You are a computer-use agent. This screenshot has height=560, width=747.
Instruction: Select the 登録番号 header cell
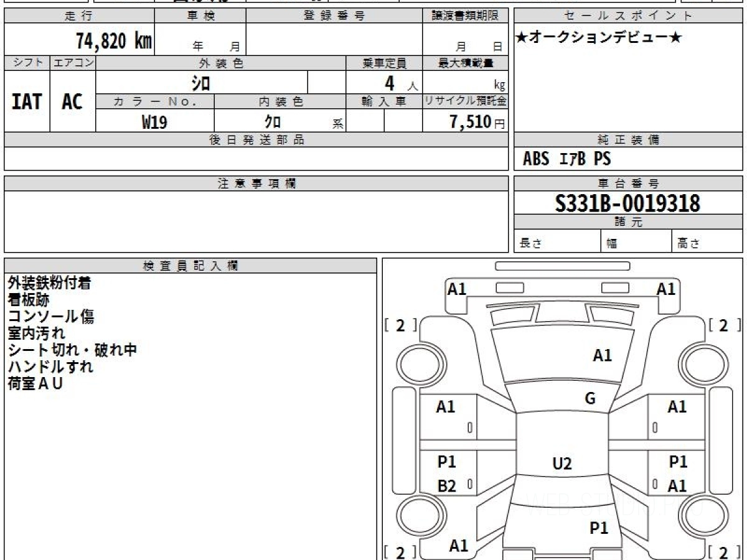(334, 16)
